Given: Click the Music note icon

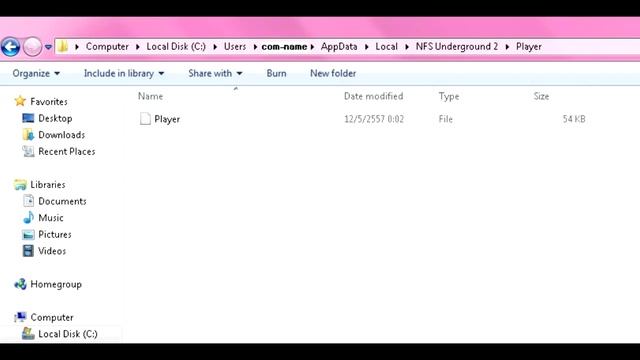Looking at the screenshot, I should pyautogui.click(x=28, y=218).
